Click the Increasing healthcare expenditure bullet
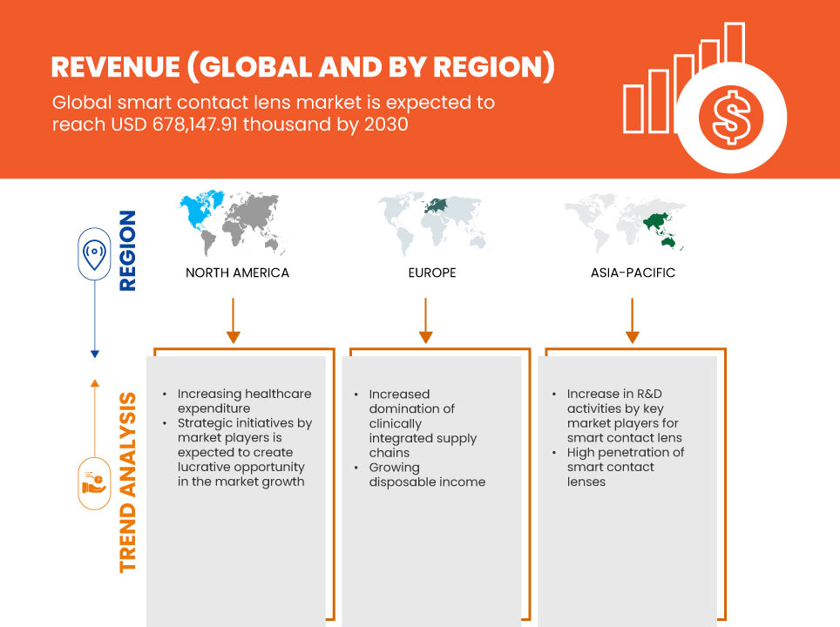 (x=243, y=401)
